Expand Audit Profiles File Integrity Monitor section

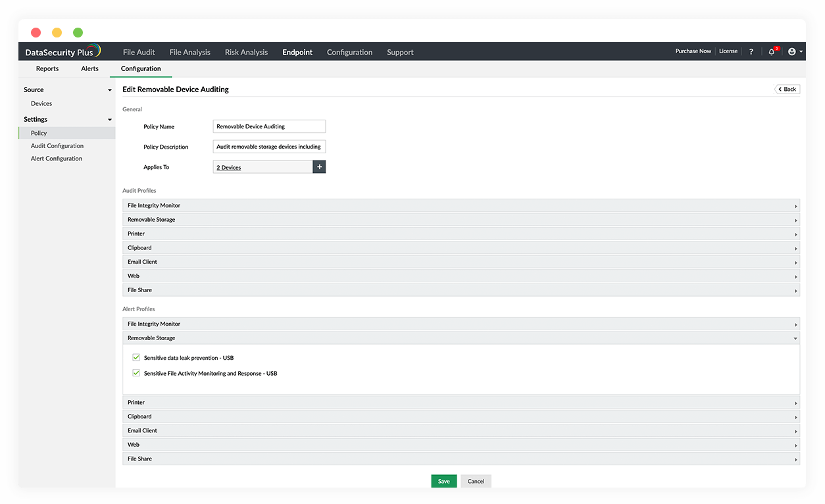tap(461, 205)
